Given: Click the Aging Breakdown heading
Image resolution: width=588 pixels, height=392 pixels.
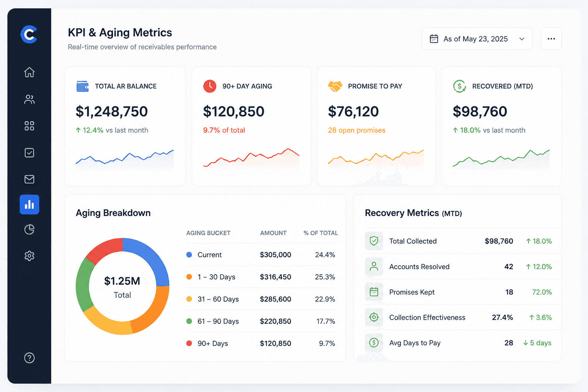Looking at the screenshot, I should pyautogui.click(x=113, y=213).
